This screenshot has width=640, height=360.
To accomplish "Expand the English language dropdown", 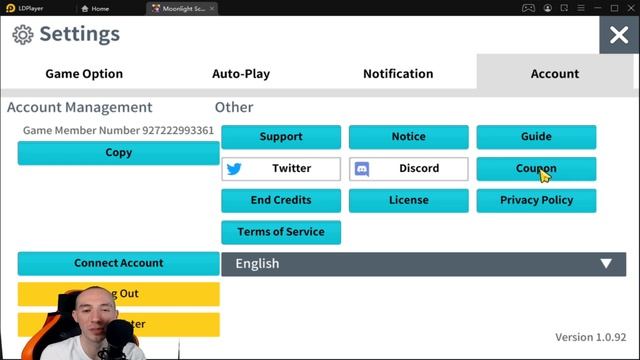I will [x=424, y=264].
